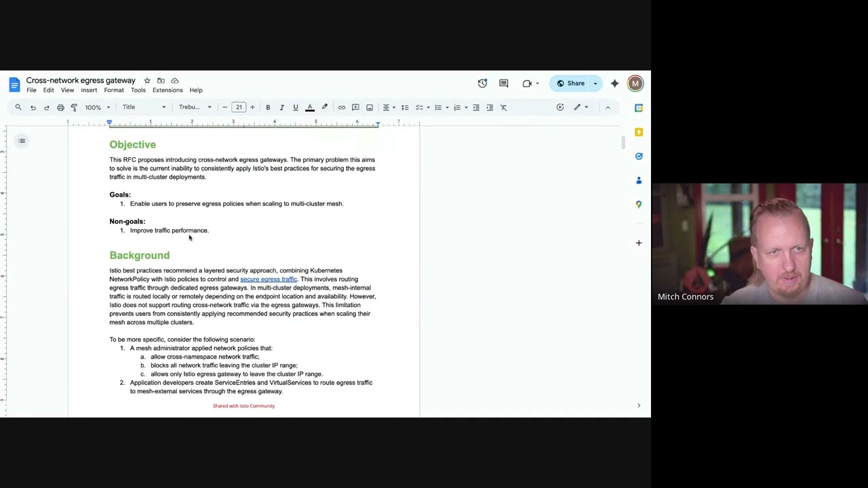Open Google Calendar side panel
The height and width of the screenshot is (488, 868).
(x=639, y=108)
